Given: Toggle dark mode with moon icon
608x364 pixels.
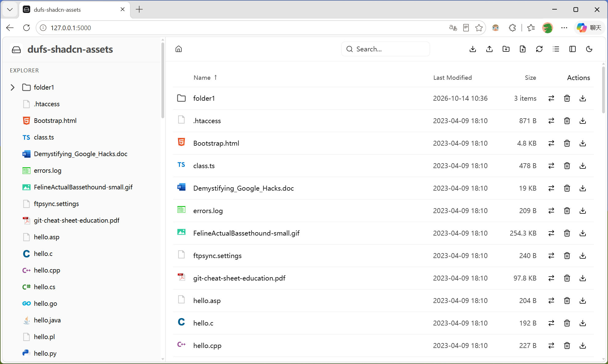Looking at the screenshot, I should click(x=589, y=49).
